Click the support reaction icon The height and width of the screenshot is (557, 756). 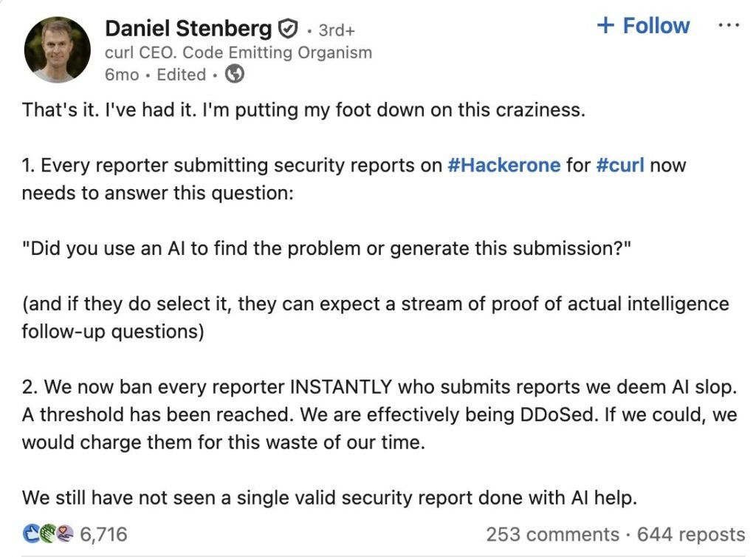[63, 533]
